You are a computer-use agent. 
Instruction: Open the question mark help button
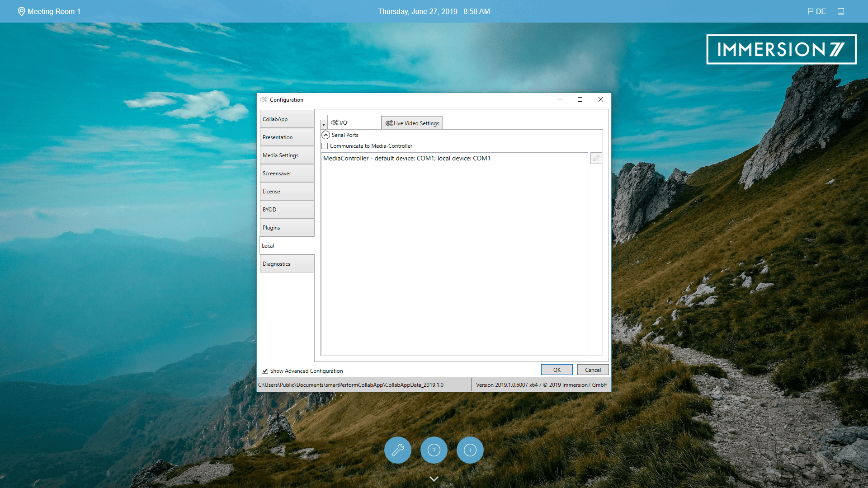pyautogui.click(x=434, y=450)
